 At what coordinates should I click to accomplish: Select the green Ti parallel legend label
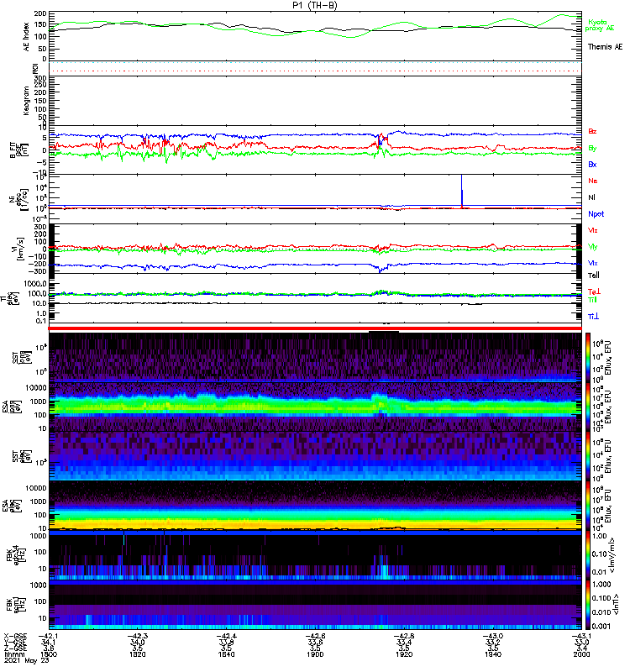(x=593, y=300)
